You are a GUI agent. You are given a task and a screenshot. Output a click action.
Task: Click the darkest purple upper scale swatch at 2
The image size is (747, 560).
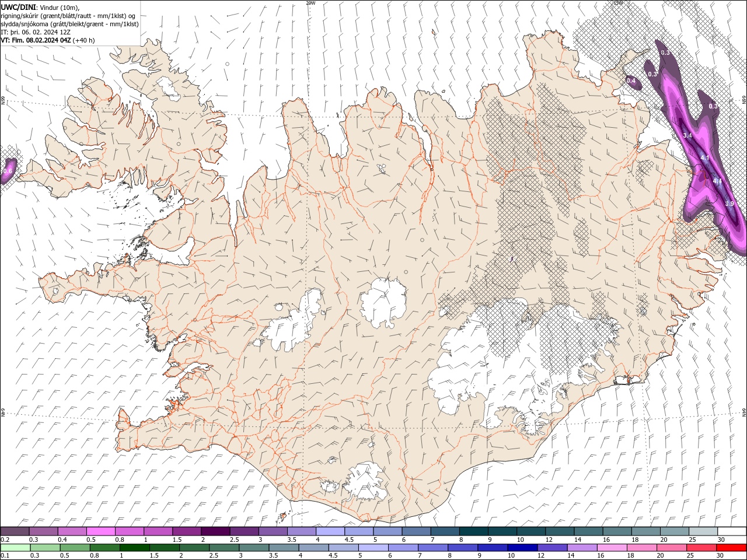[x=215, y=531]
